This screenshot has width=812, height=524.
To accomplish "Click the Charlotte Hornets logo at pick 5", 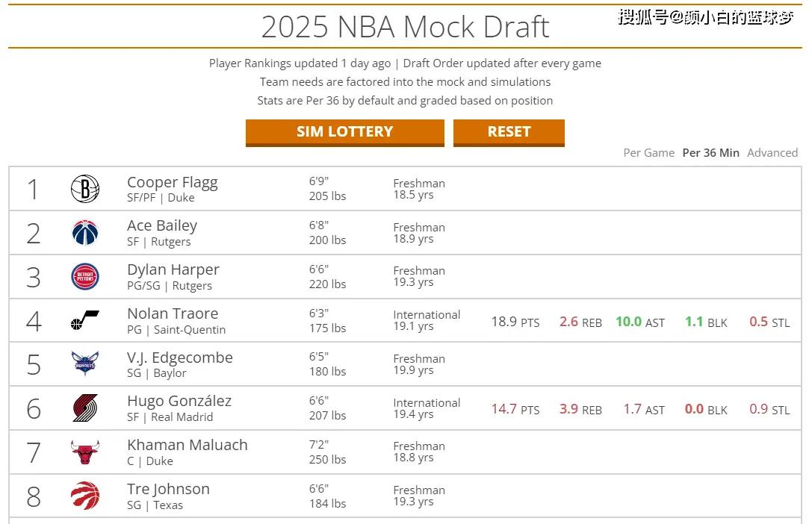I will (85, 364).
